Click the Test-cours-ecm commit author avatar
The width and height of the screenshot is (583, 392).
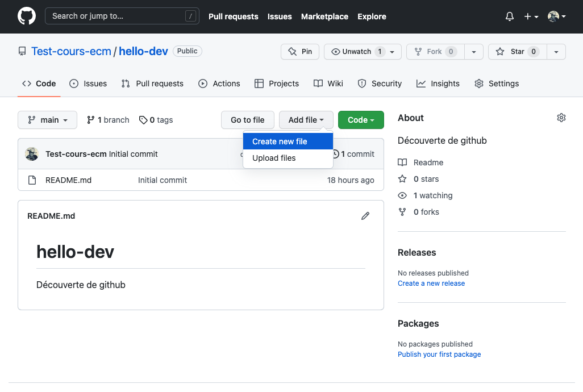(x=32, y=154)
